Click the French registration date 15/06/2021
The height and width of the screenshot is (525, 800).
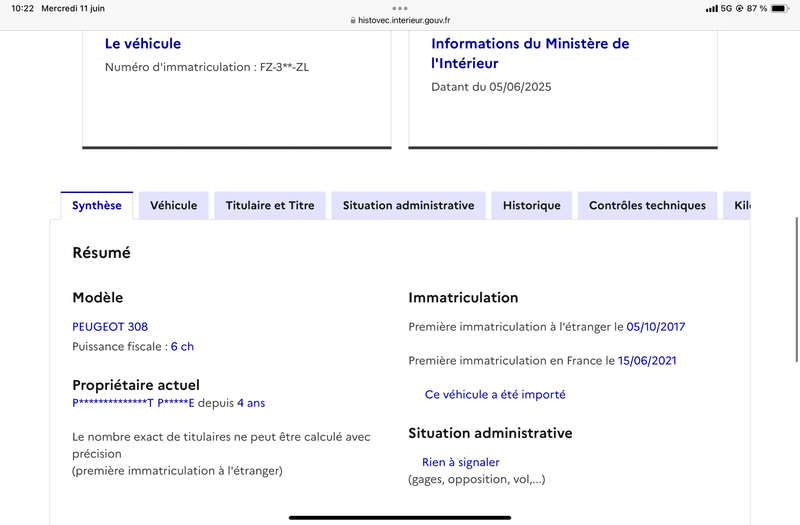pos(647,361)
